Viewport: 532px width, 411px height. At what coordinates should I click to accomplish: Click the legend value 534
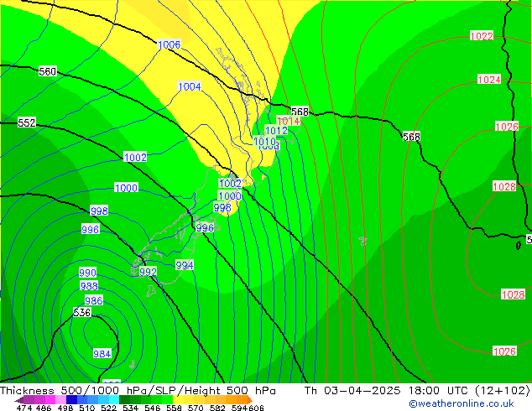pos(130,408)
